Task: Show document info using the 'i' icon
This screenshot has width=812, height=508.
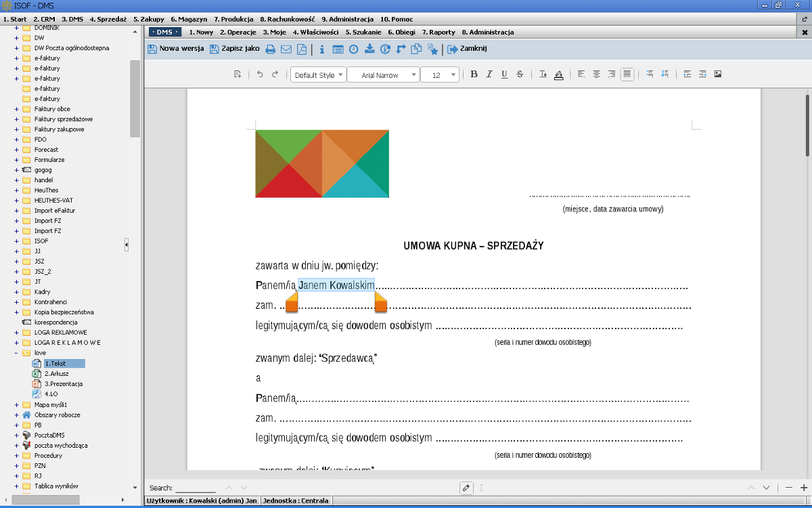Action: (322, 49)
